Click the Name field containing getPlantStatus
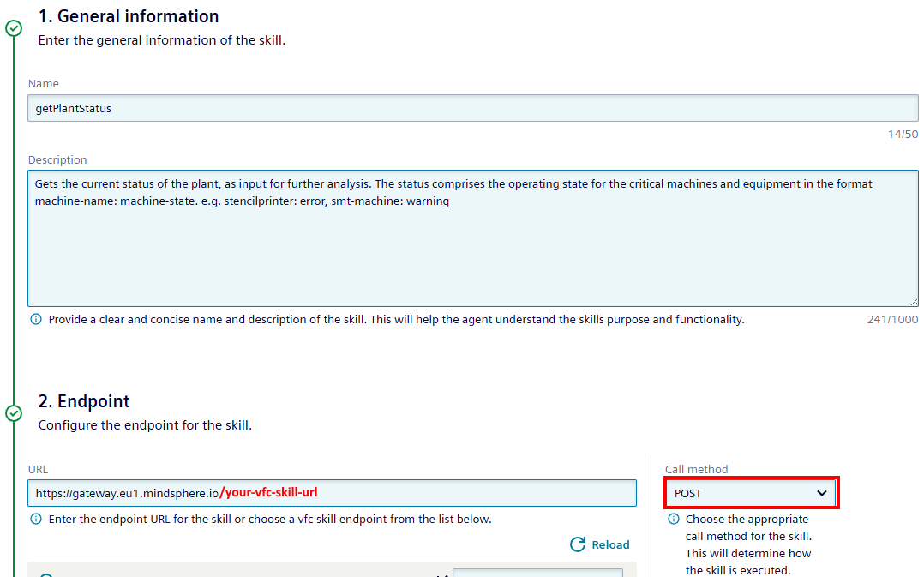The width and height of the screenshot is (924, 577). (x=472, y=109)
